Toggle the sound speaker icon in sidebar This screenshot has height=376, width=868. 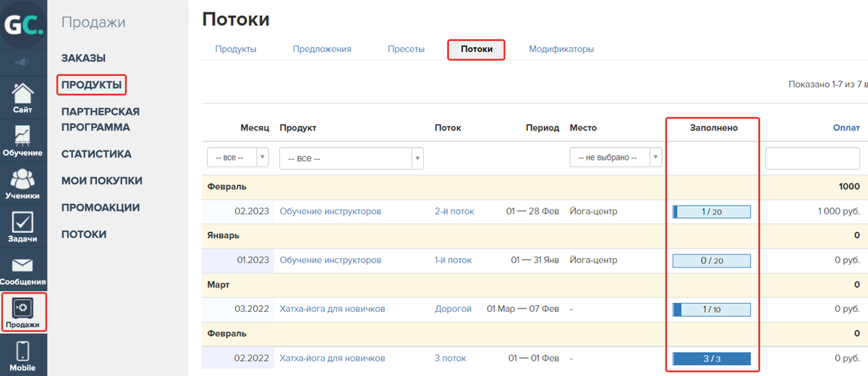tap(23, 62)
